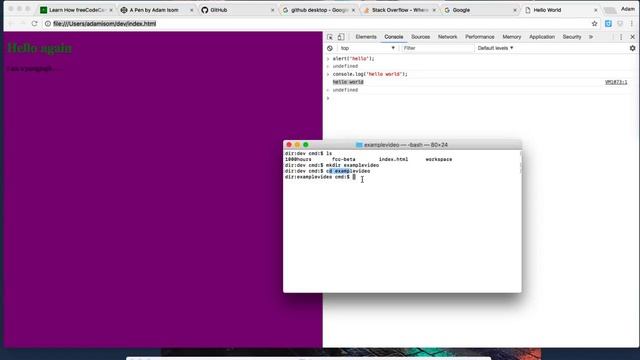Close the Google browser tab
The image size is (640, 360).
(x=515, y=10)
